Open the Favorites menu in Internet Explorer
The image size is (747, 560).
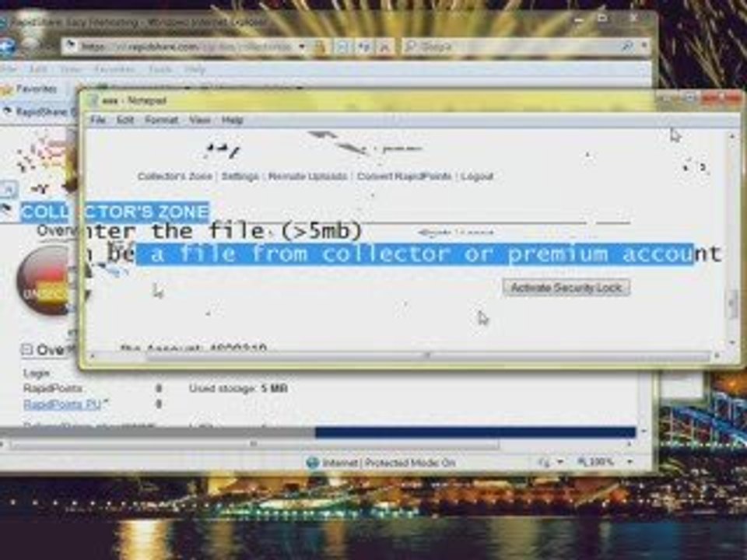pyautogui.click(x=114, y=69)
